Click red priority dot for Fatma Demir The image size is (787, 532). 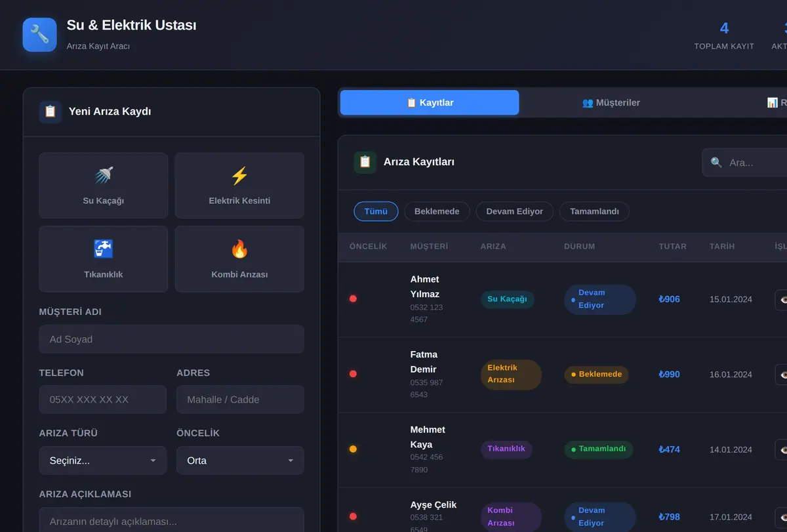click(x=353, y=374)
